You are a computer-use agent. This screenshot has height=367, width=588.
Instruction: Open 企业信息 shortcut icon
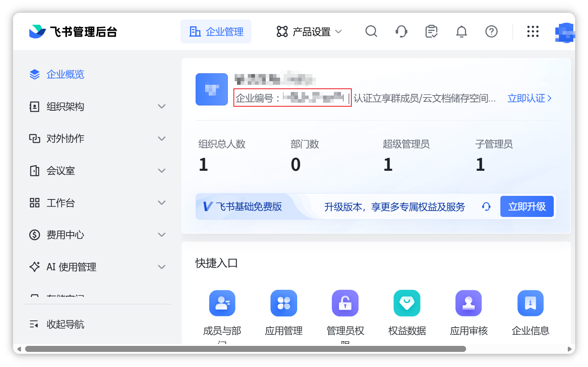click(530, 303)
